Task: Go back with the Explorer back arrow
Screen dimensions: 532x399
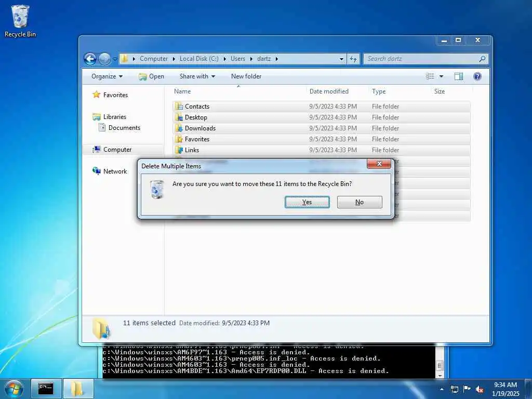Action: pos(90,59)
